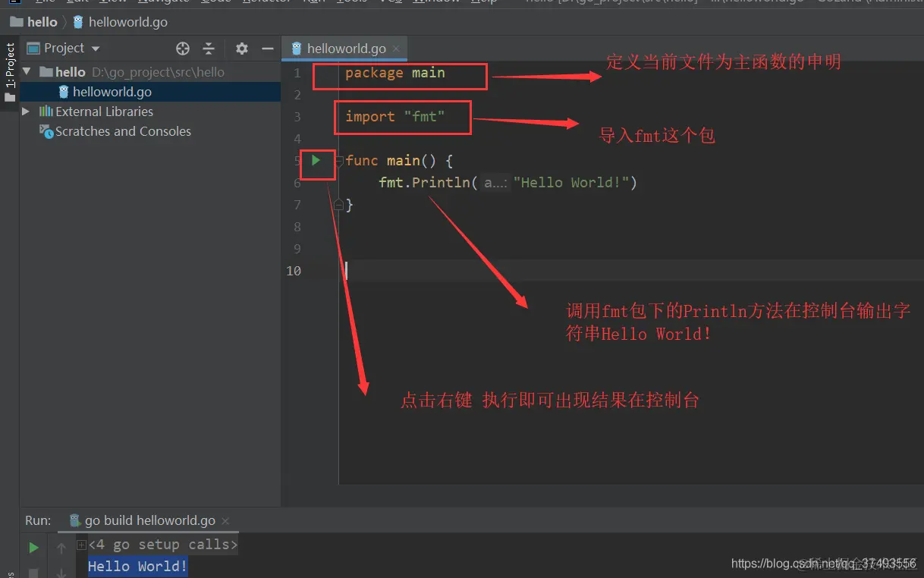Open the Project panel settings gear

pyautogui.click(x=241, y=48)
